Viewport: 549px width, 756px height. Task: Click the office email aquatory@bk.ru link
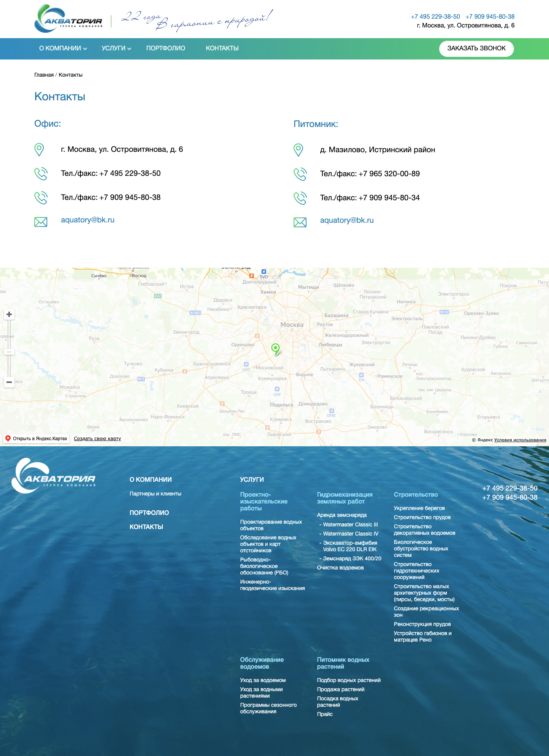coord(88,220)
